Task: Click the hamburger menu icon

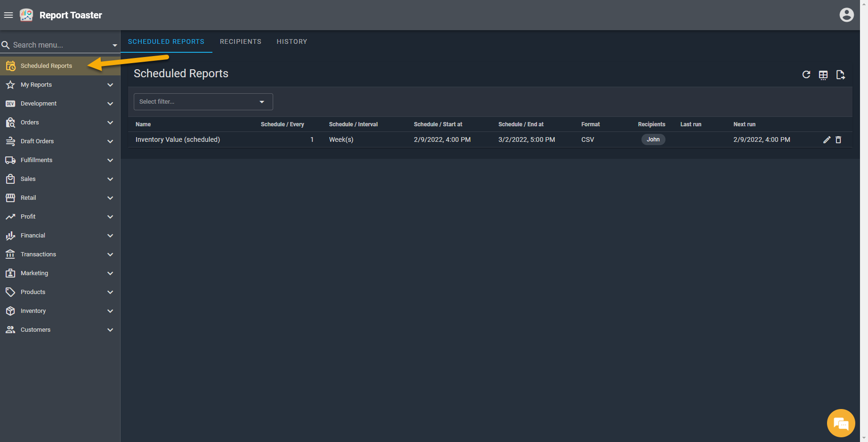Action: click(x=8, y=15)
